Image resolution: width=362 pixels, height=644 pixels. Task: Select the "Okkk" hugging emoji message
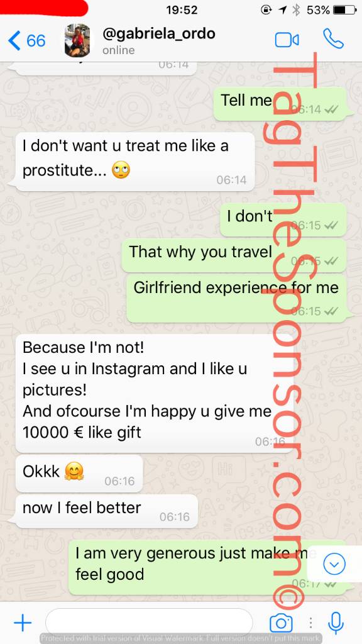pyautogui.click(x=79, y=474)
